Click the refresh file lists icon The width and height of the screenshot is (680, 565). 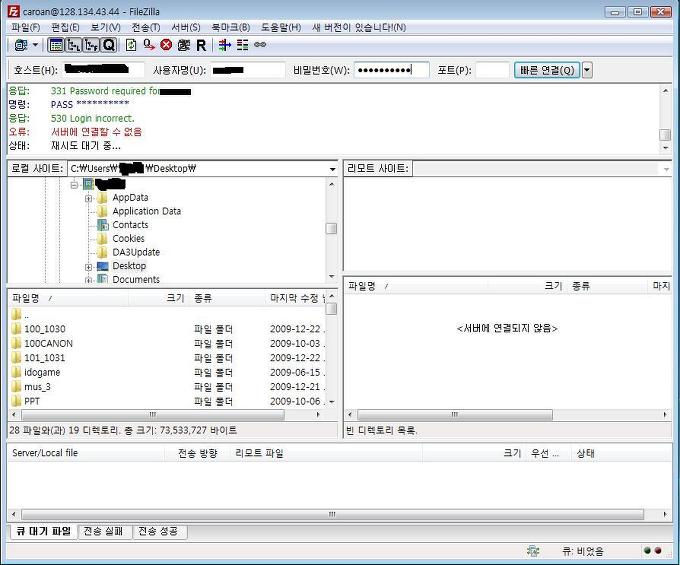pyautogui.click(x=131, y=45)
